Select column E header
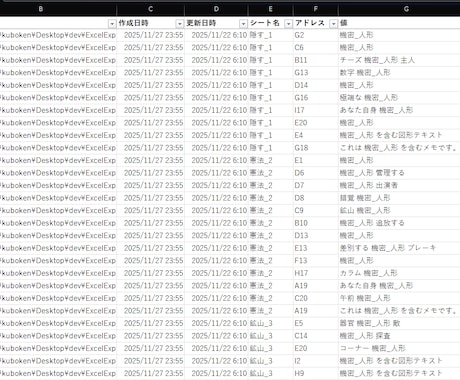Image resolution: width=460 pixels, height=380 pixels. (271, 9)
